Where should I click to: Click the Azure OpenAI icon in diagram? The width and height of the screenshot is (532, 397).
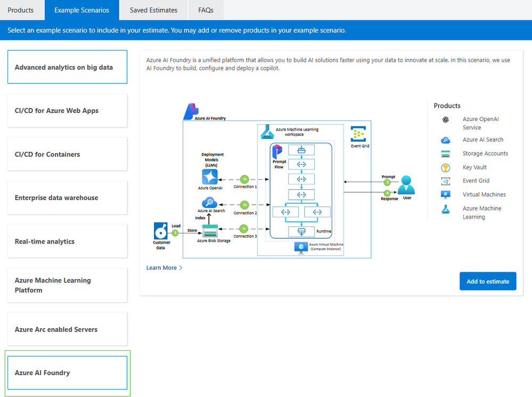210,177
